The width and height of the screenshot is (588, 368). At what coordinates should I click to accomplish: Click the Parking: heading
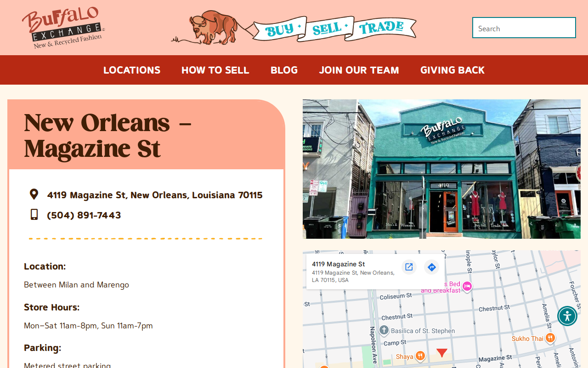click(43, 348)
